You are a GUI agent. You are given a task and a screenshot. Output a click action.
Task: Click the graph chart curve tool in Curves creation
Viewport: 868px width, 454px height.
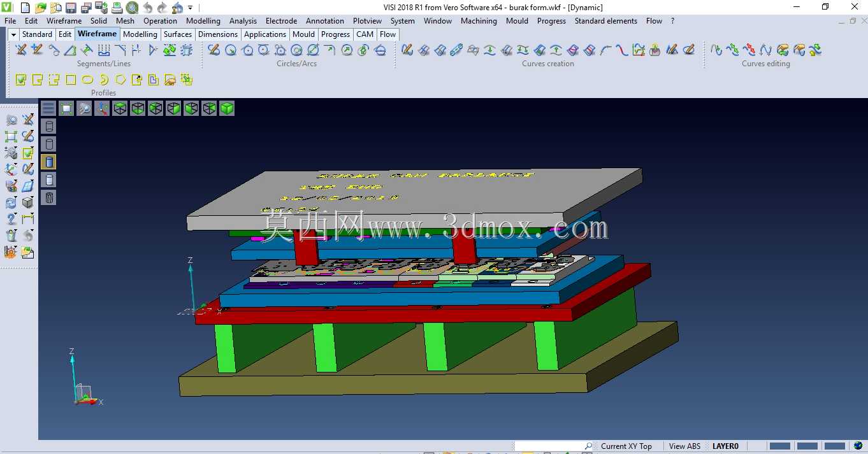tap(639, 50)
